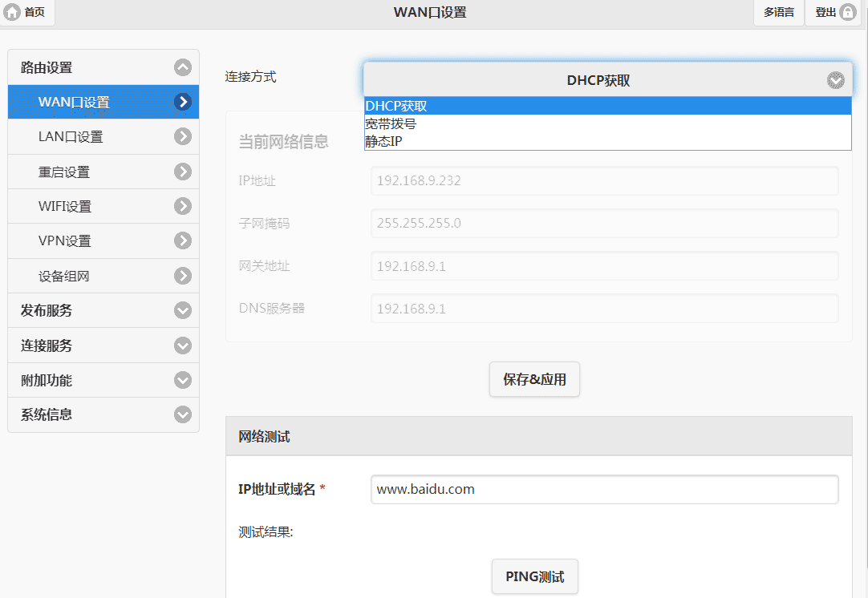Click the arrow icon beside VPN设置
The image size is (868, 598).
coord(183,240)
